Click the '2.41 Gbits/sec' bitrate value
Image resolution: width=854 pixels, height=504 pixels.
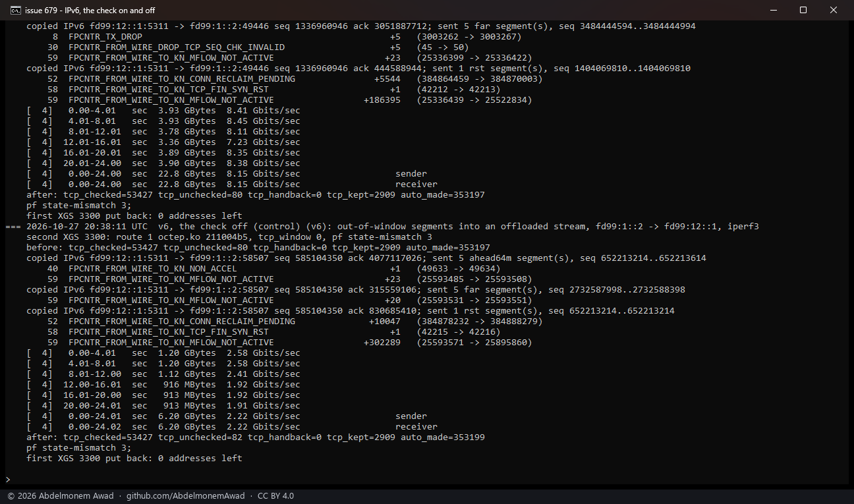(264, 374)
